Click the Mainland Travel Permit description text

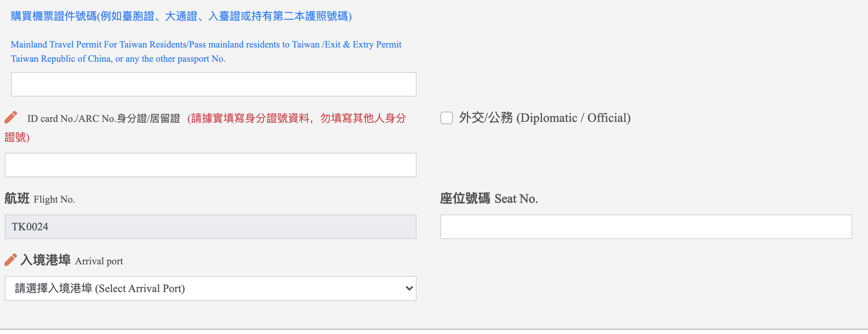pos(206,51)
